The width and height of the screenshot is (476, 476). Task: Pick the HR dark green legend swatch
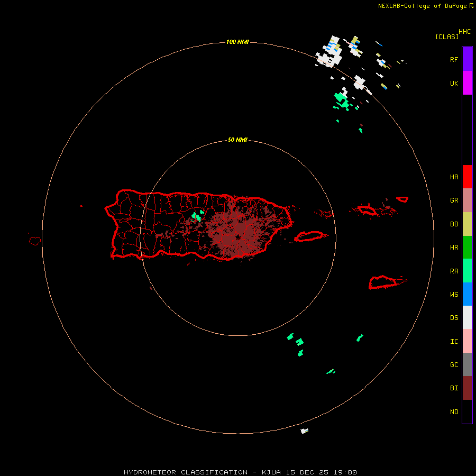467,248
